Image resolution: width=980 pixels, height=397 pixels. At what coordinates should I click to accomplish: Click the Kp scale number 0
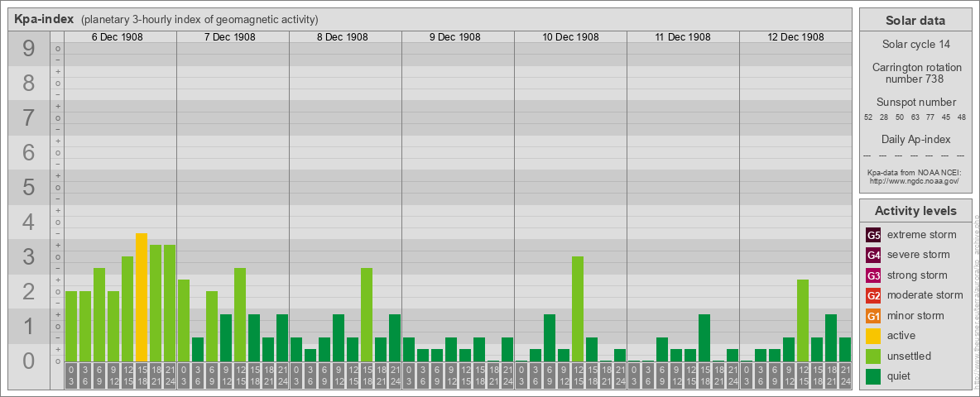click(x=29, y=361)
